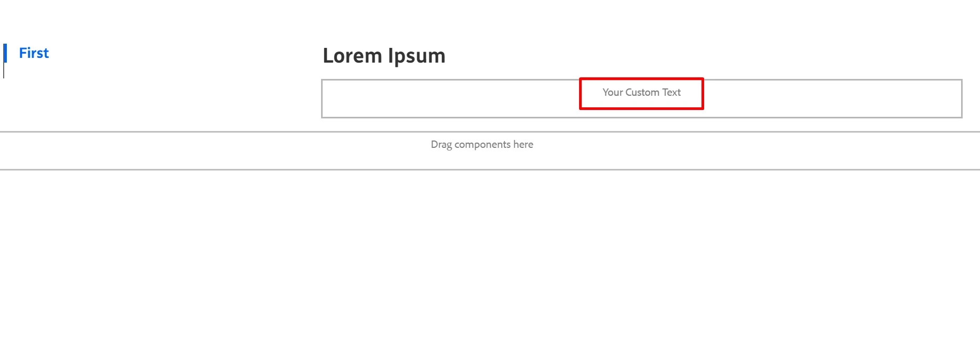This screenshot has width=980, height=341.
Task: Click the word Lorem in the title
Action: (352, 56)
